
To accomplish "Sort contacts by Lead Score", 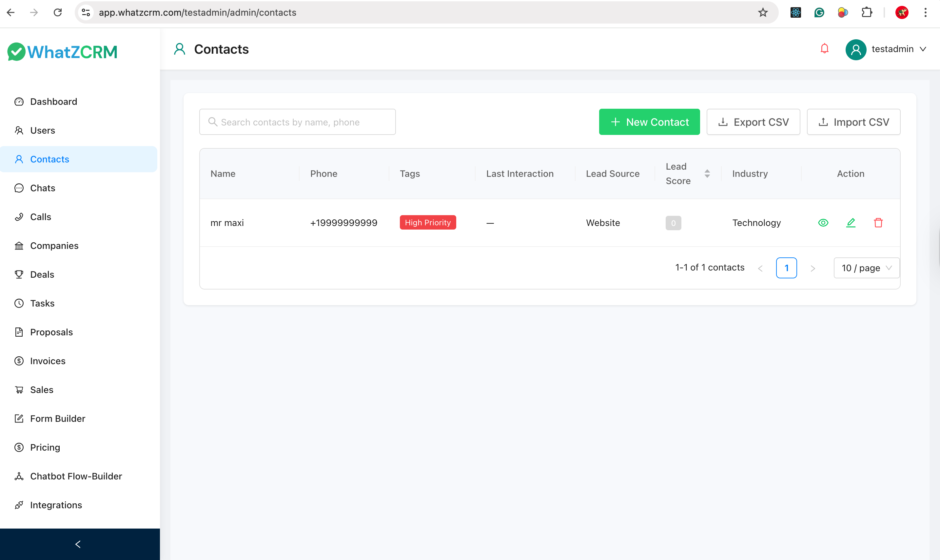I will (x=707, y=174).
